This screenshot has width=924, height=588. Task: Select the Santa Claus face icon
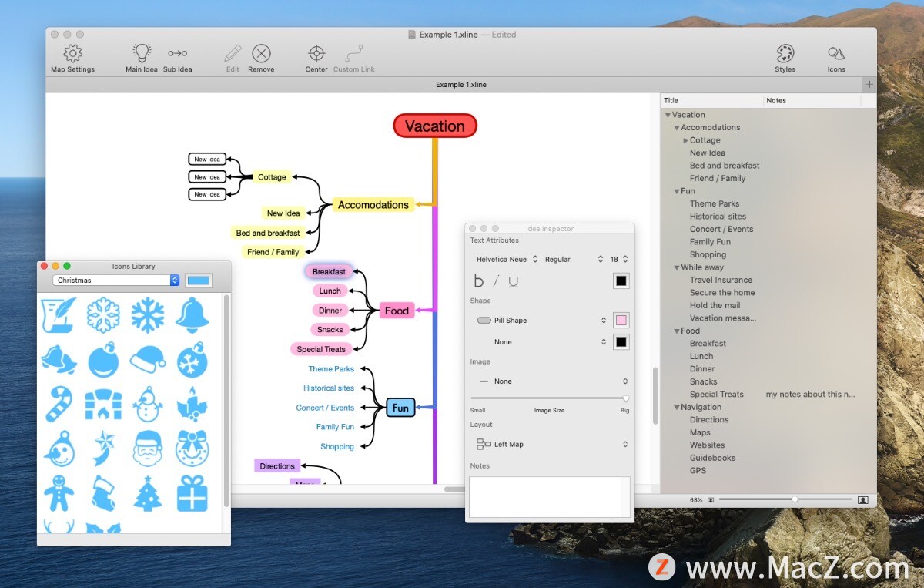tap(147, 448)
